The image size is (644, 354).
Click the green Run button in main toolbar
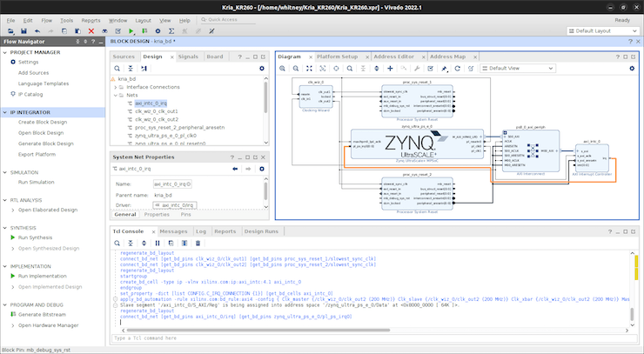click(x=130, y=30)
